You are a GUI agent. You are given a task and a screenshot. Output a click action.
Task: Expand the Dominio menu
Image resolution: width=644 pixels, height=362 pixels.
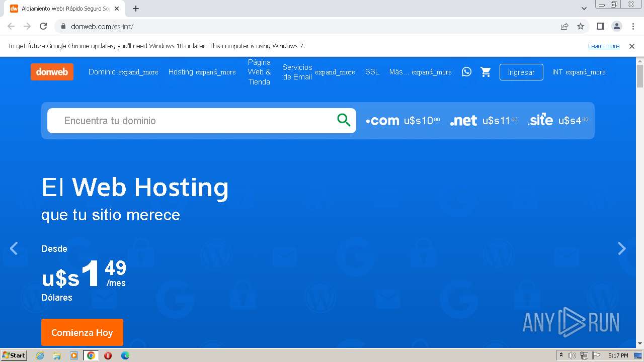pos(123,72)
